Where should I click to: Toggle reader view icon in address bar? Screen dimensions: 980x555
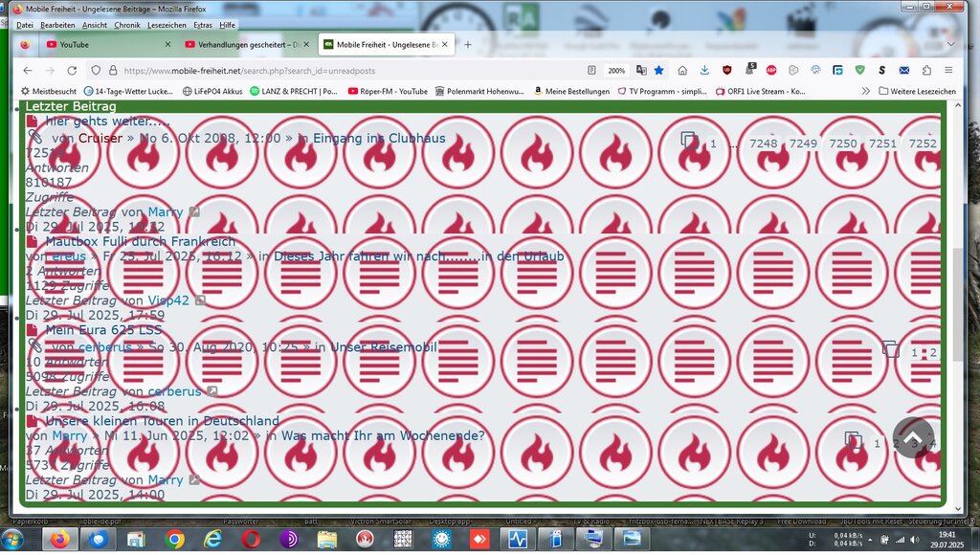[591, 71]
